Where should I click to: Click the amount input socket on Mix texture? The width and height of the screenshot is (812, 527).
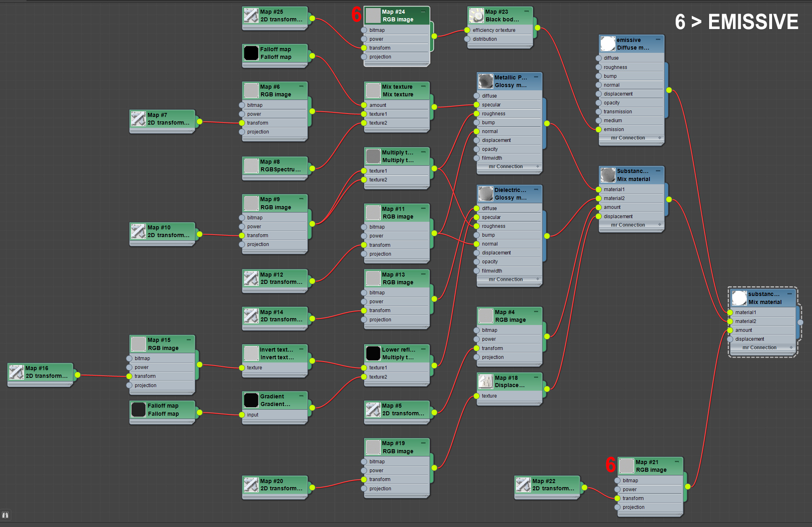pos(364,105)
